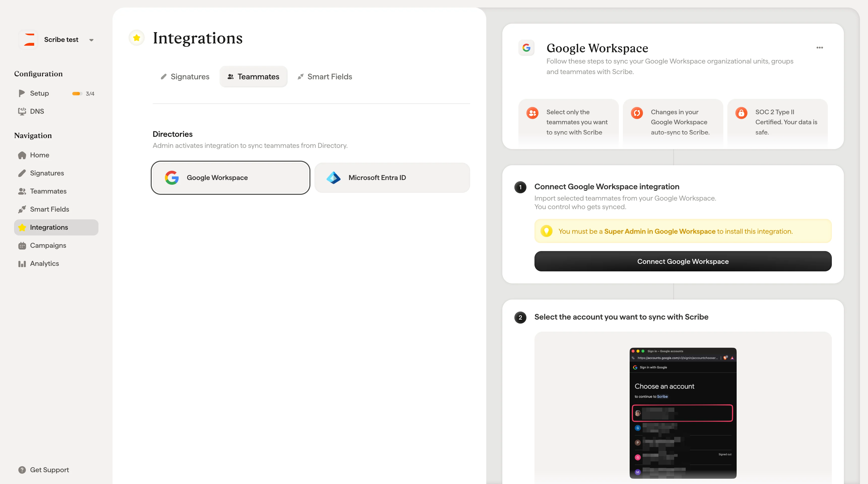Click the Super Admin in Google Workspace text
Image resolution: width=868 pixels, height=484 pixels.
660,231
